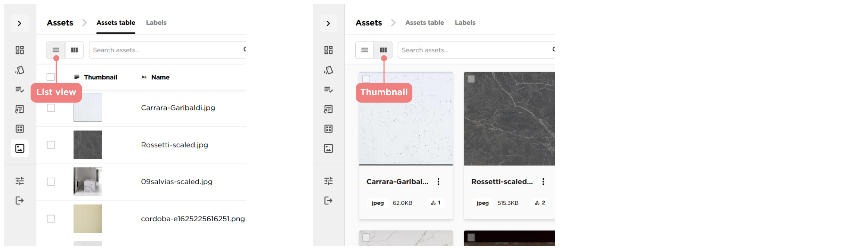Open the dashboard icon in the right panel sidebar
Image resolution: width=868 pixels, height=250 pixels.
click(328, 50)
